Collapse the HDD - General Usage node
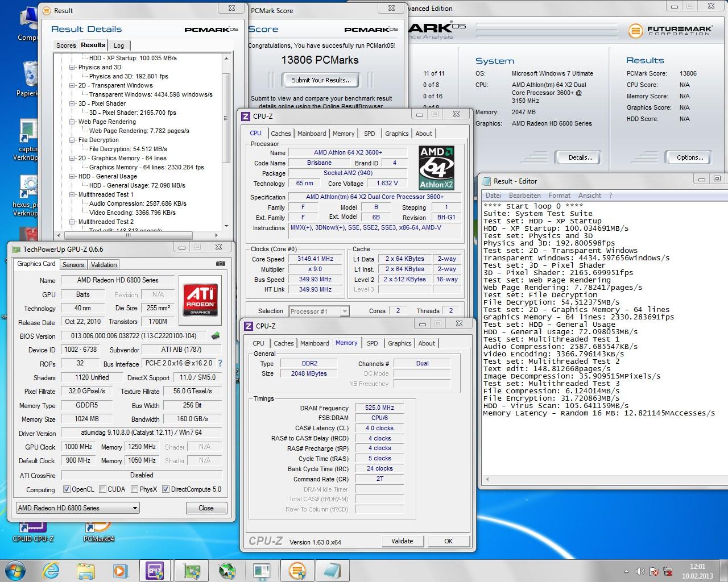 [x=72, y=176]
